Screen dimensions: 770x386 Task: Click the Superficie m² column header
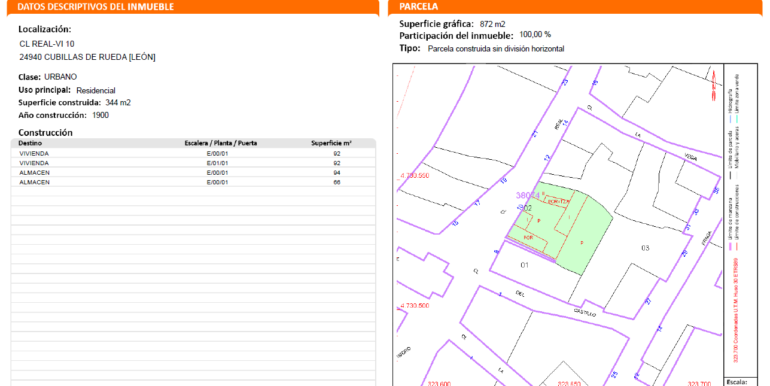coord(331,143)
